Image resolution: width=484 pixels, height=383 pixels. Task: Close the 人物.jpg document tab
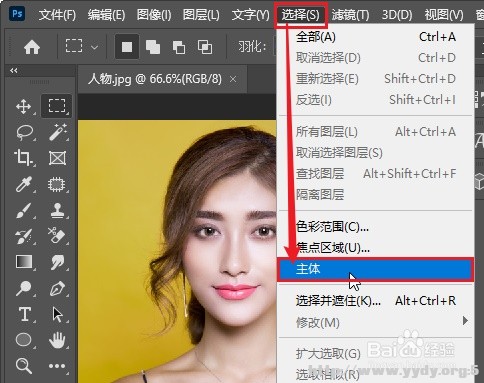(x=233, y=79)
